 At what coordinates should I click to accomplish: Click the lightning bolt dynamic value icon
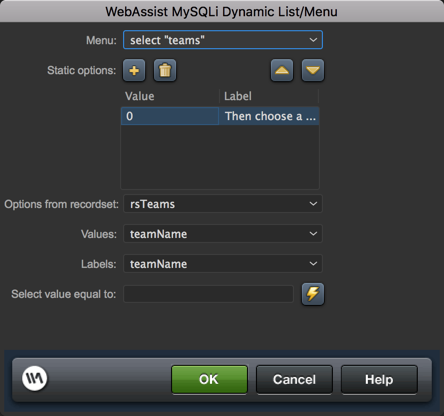point(313,294)
